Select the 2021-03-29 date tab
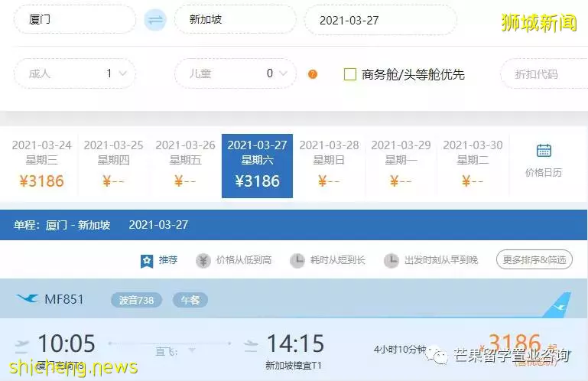This screenshot has height=381, width=588. click(x=401, y=165)
